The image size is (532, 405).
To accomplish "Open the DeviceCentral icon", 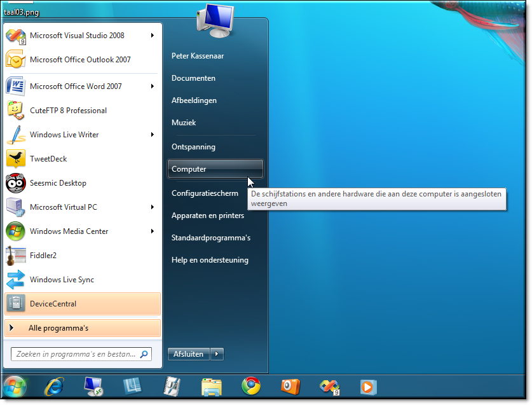I will click(16, 303).
